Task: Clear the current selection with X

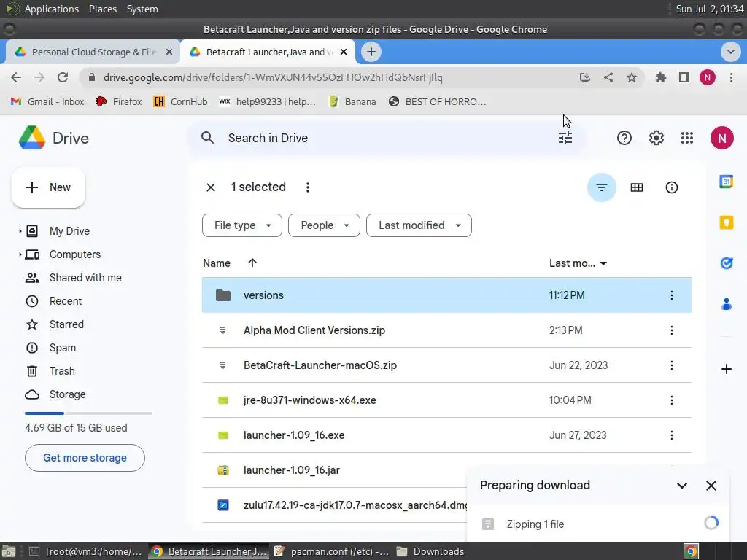Action: pyautogui.click(x=211, y=187)
